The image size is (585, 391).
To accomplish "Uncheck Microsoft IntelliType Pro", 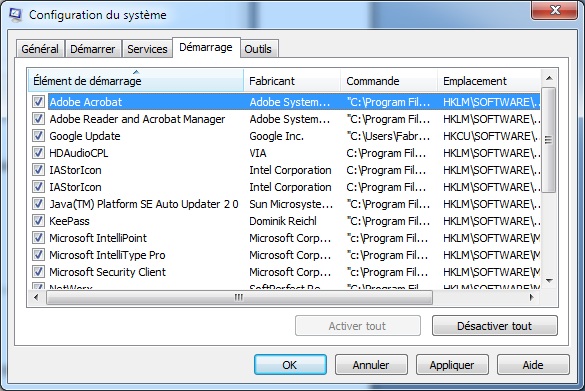I will point(38,254).
